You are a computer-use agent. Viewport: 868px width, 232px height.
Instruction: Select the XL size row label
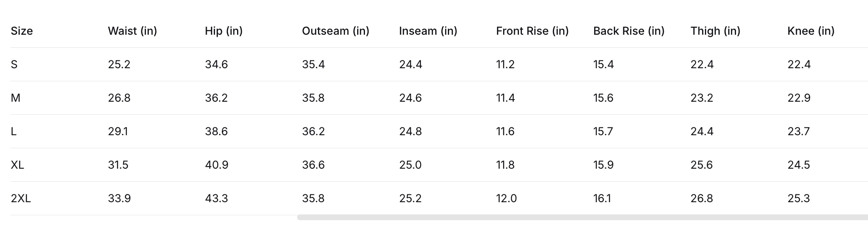[x=17, y=165]
